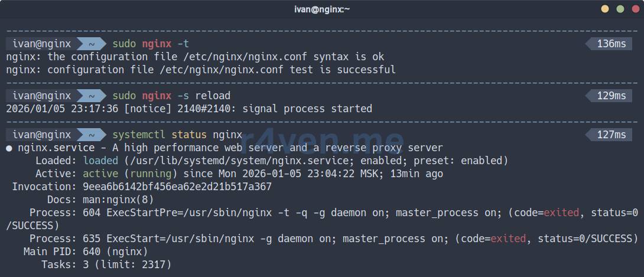Click the ~ directory segment before 'nginx -t'

coord(92,44)
